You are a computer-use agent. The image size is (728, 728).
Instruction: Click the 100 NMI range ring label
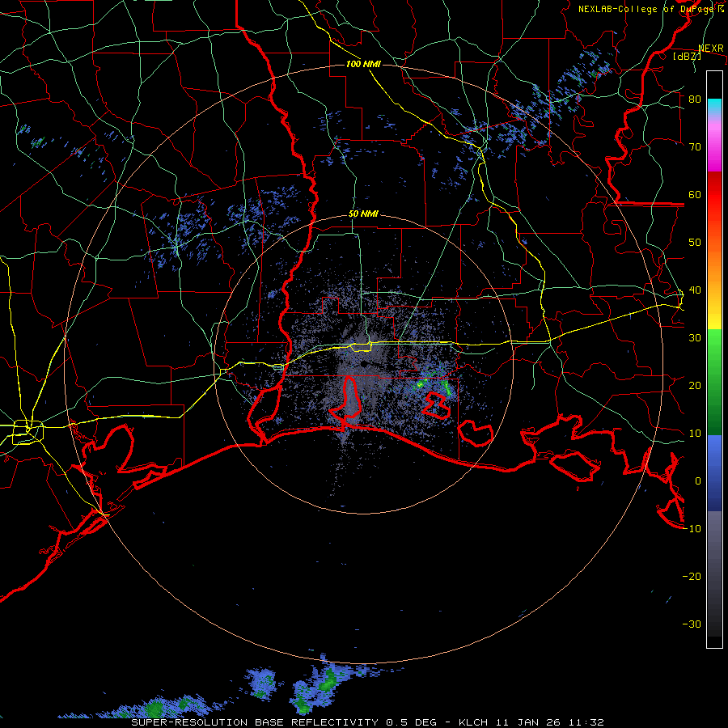363,64
